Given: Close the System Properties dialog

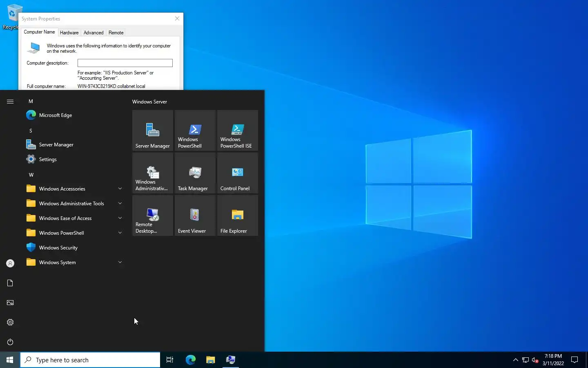Looking at the screenshot, I should (x=177, y=18).
